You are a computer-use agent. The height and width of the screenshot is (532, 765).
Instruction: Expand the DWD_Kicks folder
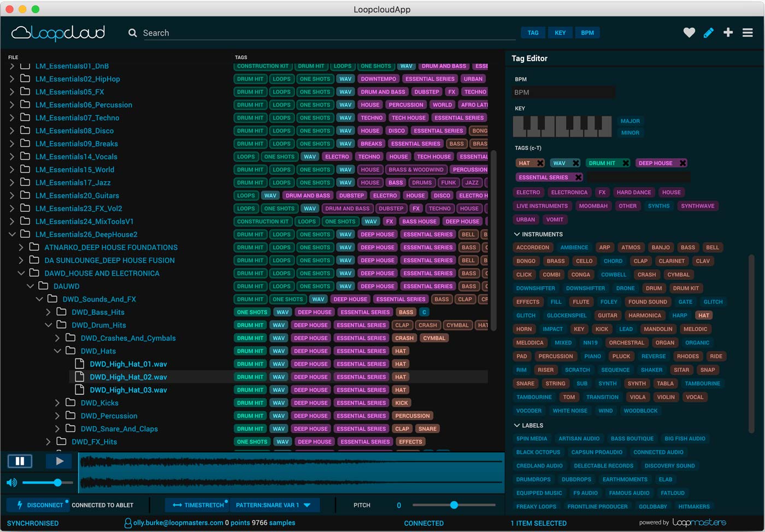point(57,403)
